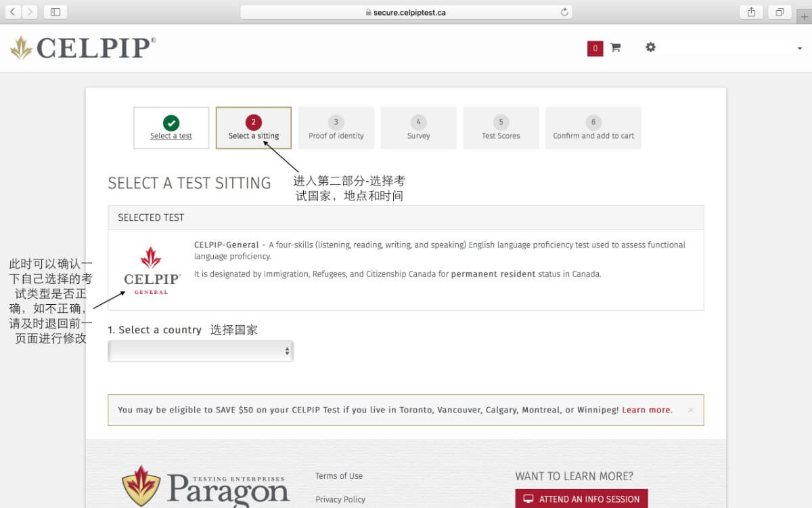Select step 4 Survey

(x=418, y=127)
